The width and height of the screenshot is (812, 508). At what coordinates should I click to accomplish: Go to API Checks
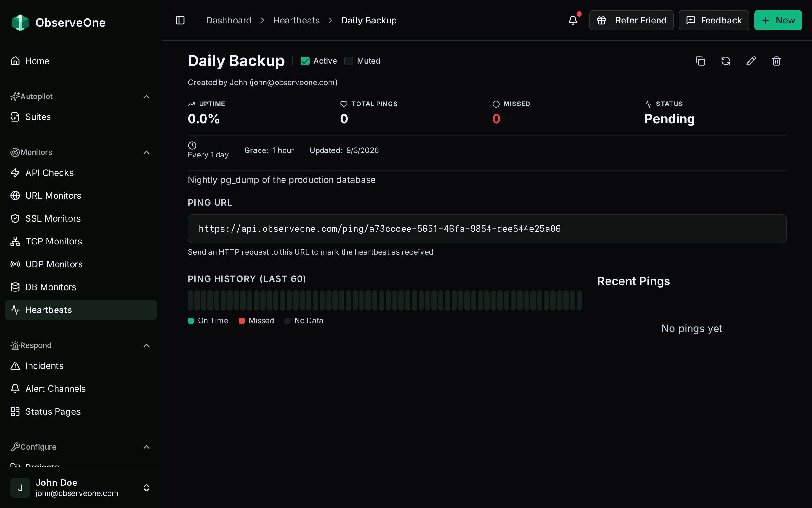coord(81,173)
